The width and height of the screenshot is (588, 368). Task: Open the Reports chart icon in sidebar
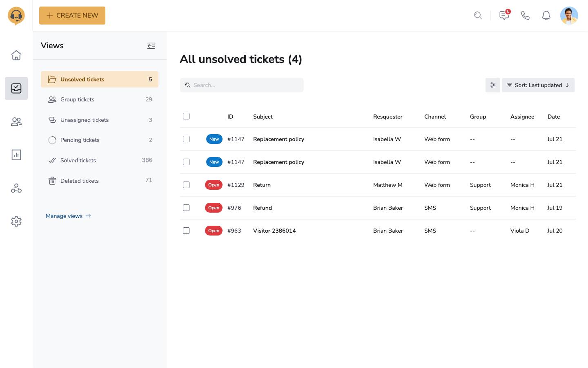pos(16,155)
